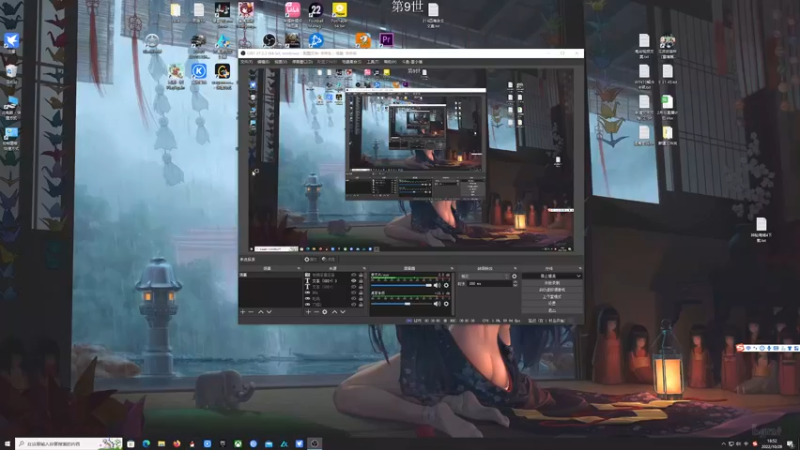The image size is (800, 450).
Task: Open the gear settings for the top mixer channel
Action: tap(446, 285)
